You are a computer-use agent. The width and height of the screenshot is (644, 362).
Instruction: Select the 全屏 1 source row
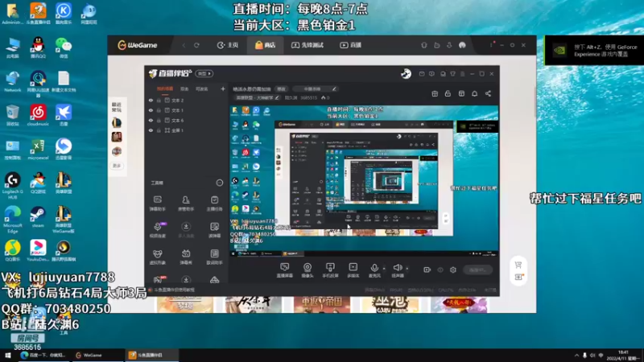(x=186, y=130)
